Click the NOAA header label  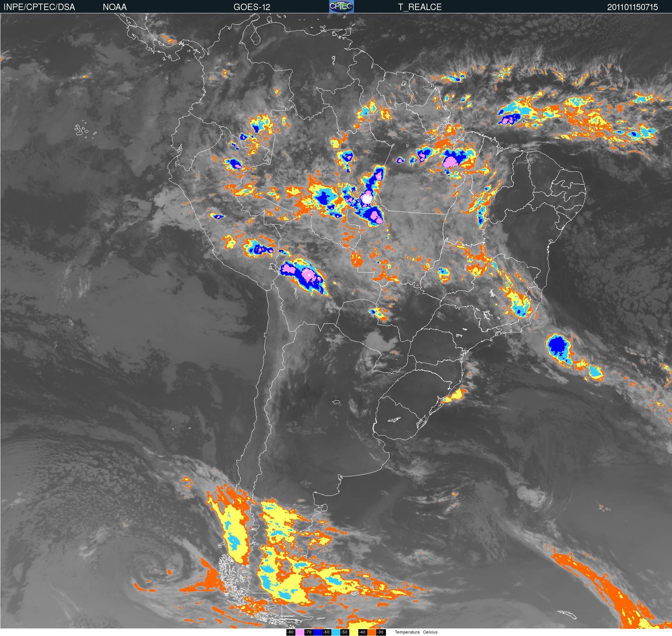(115, 7)
